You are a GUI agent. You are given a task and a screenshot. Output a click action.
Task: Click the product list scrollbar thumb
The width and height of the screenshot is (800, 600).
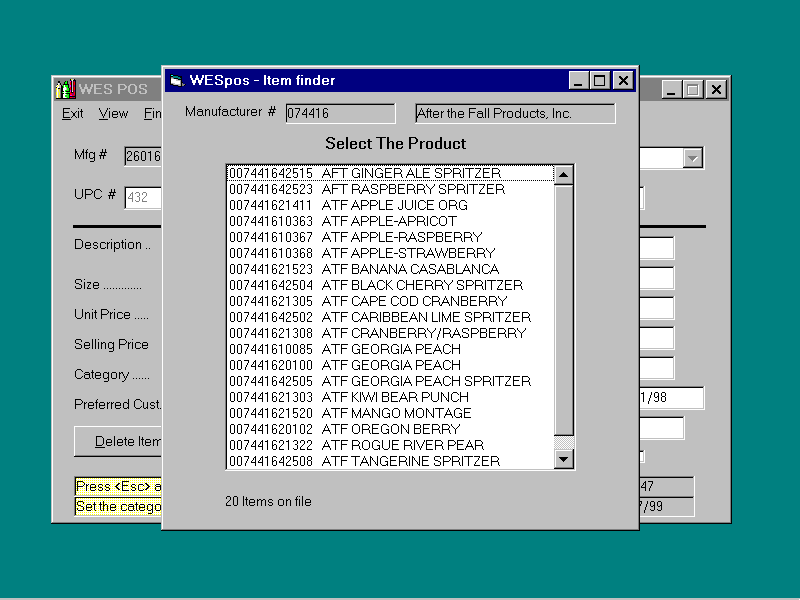(564, 311)
